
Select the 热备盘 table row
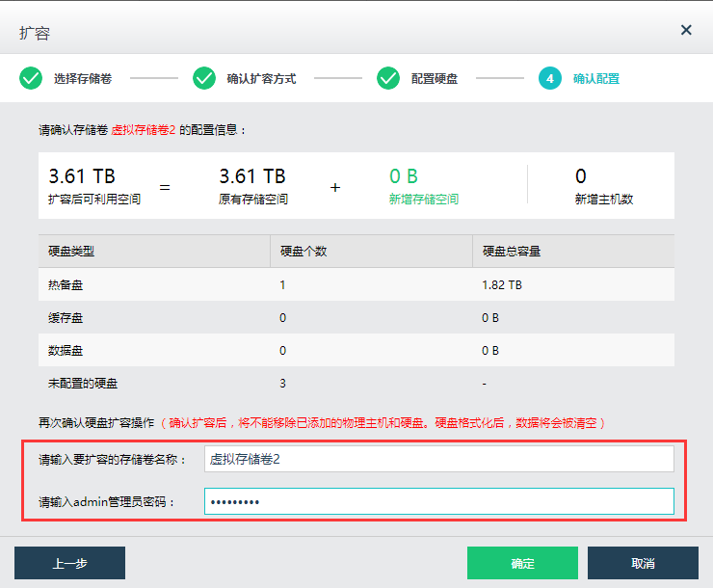(356, 285)
